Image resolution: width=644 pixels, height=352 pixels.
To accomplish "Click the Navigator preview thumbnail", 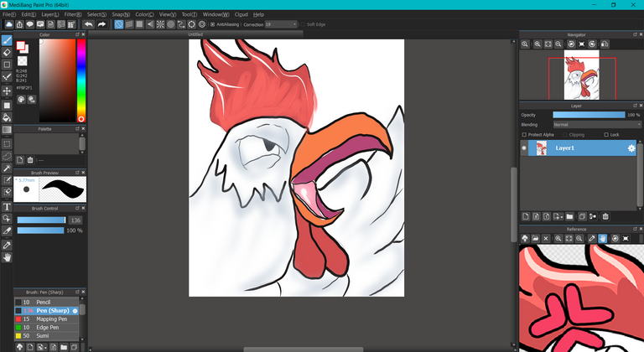I will [x=582, y=75].
